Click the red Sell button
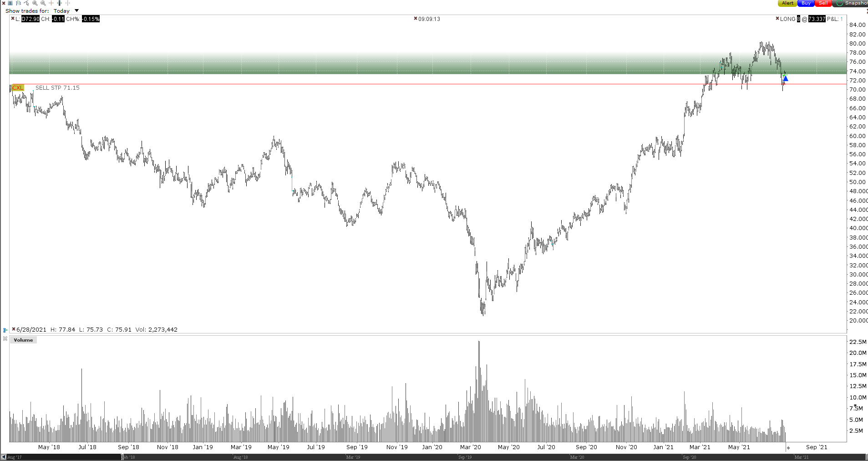868x461 pixels. pyautogui.click(x=823, y=3)
